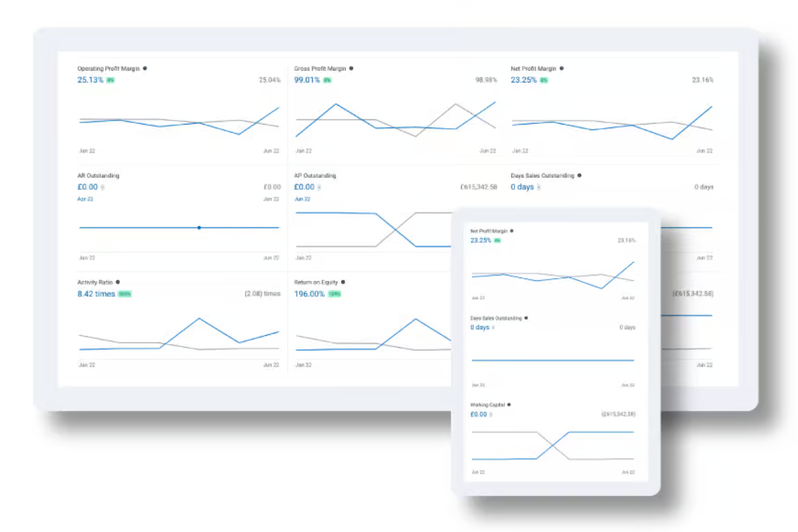The height and width of the screenshot is (532, 798).
Task: Open the AP Outstanding £0.00 dropdown
Action: [319, 187]
